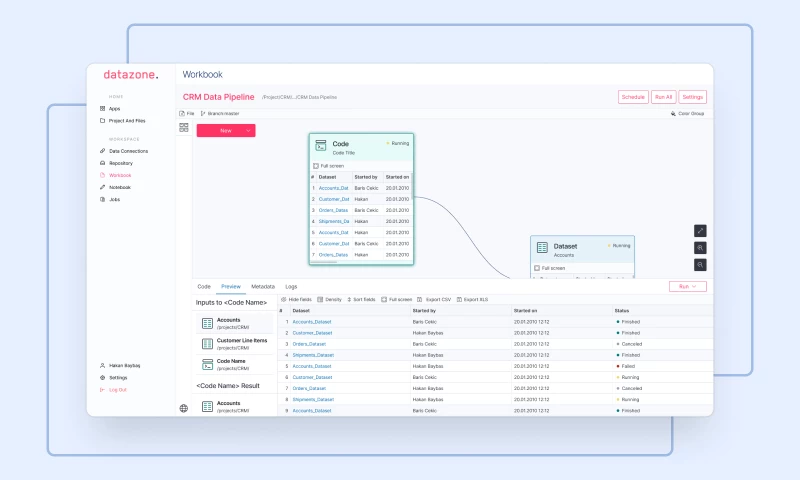Open Apps from the sidebar
Viewport: 800px width, 480px height.
tap(114, 108)
